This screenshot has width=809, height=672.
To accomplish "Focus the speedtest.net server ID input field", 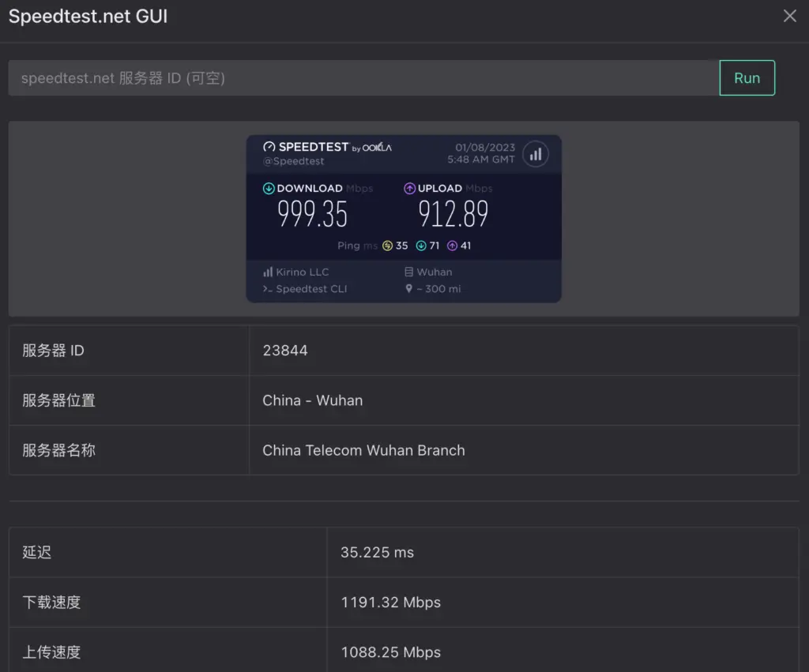I will (x=363, y=78).
